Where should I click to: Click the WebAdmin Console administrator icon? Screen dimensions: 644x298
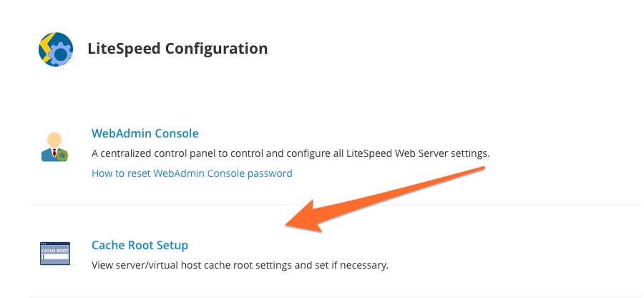[54, 146]
